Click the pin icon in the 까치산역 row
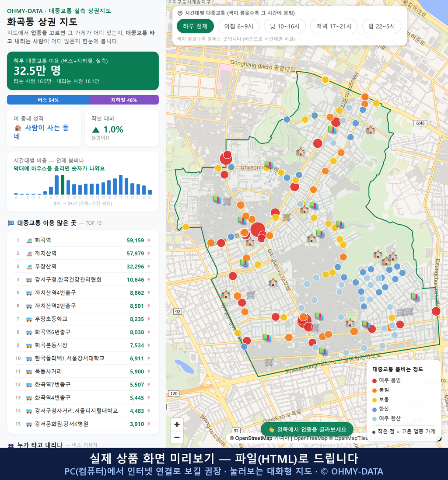Viewport: 448px width, 480px height. pyautogui.click(x=149, y=254)
